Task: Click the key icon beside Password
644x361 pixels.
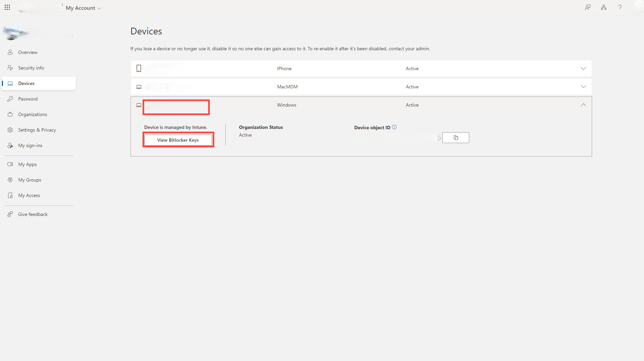Action: click(x=10, y=99)
